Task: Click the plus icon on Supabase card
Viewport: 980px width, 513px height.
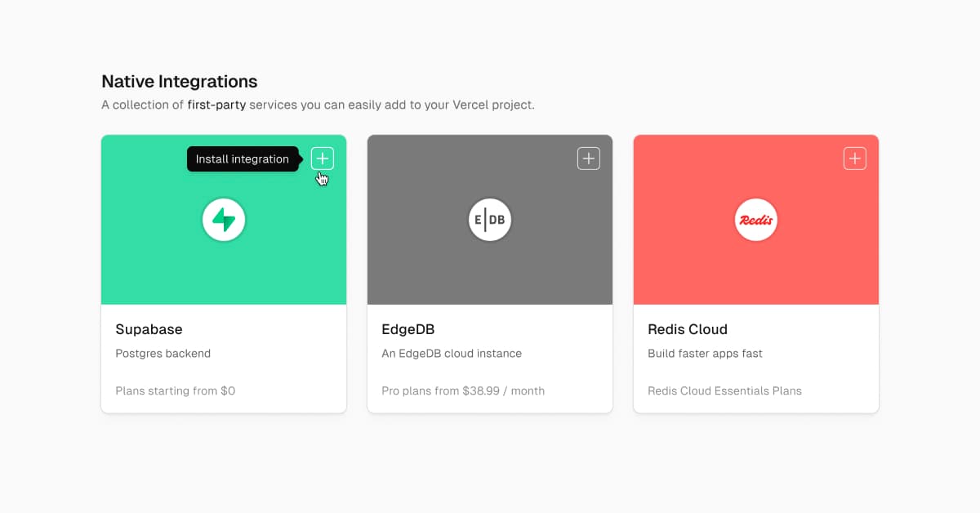Action: pos(323,158)
